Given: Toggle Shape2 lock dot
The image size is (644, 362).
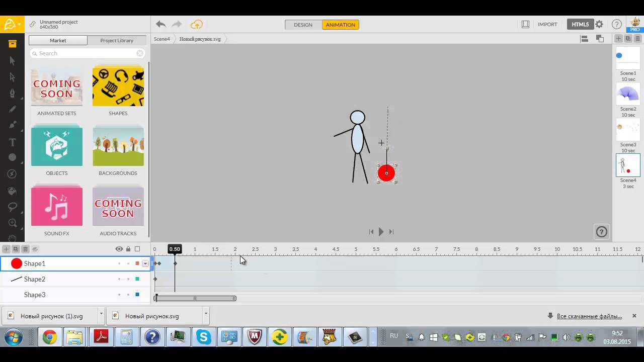Looking at the screenshot, I should (128, 279).
